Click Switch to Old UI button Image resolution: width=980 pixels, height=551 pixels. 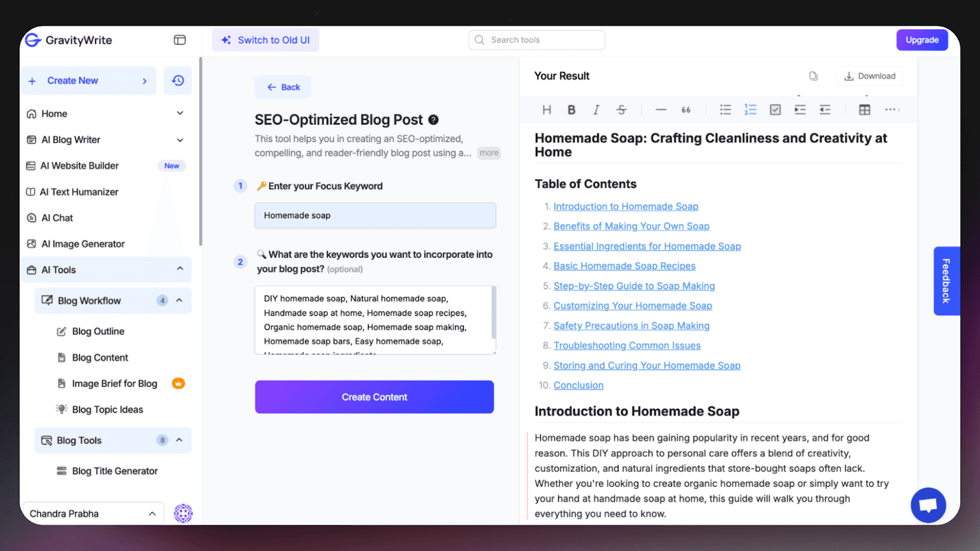pyautogui.click(x=266, y=40)
